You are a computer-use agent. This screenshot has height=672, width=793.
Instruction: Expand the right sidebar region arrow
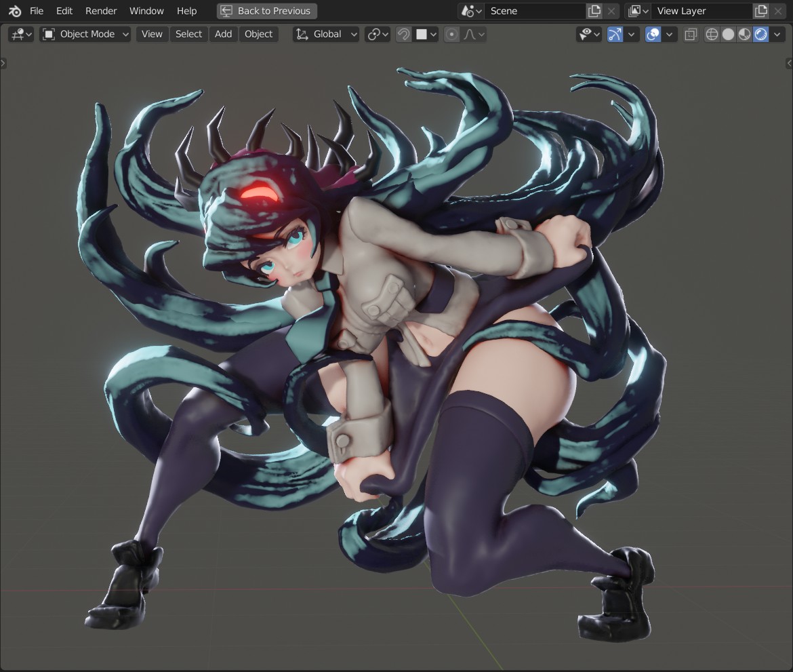[790, 63]
